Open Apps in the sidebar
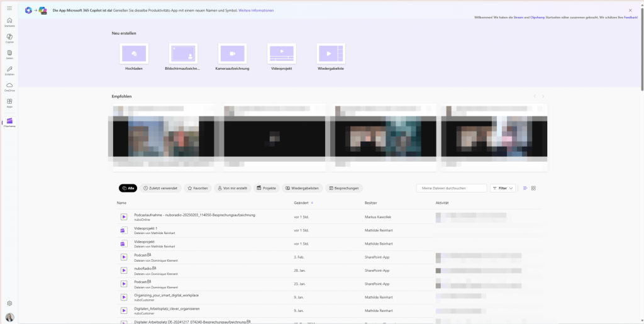 point(9,103)
